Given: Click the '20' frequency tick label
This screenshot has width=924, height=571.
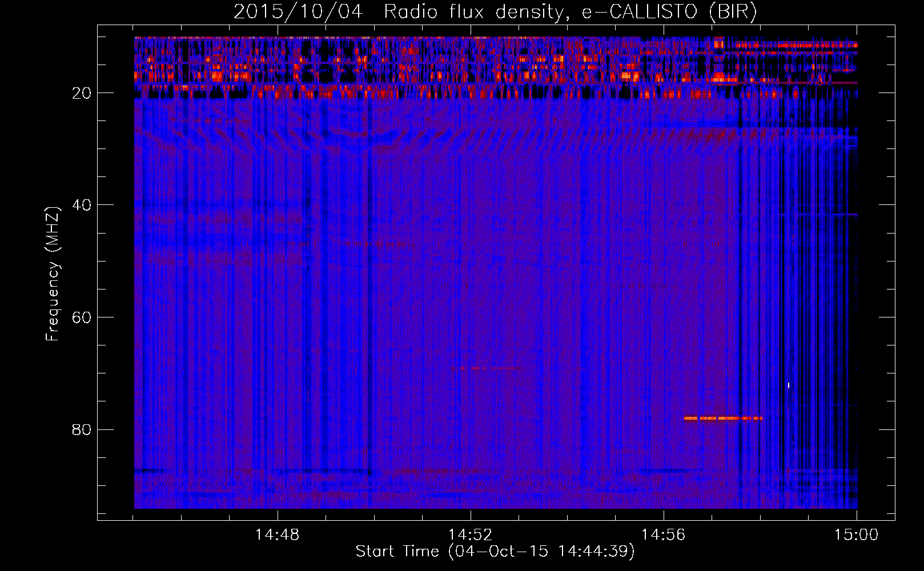Looking at the screenshot, I should click(82, 93).
